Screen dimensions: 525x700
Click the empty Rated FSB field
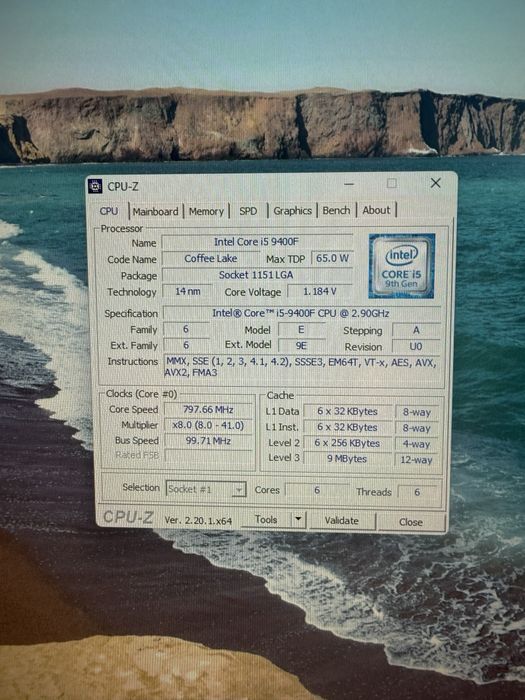[208, 456]
